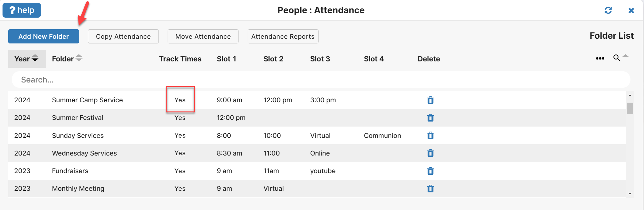
Task: Sort list by Year column
Action: [x=27, y=59]
